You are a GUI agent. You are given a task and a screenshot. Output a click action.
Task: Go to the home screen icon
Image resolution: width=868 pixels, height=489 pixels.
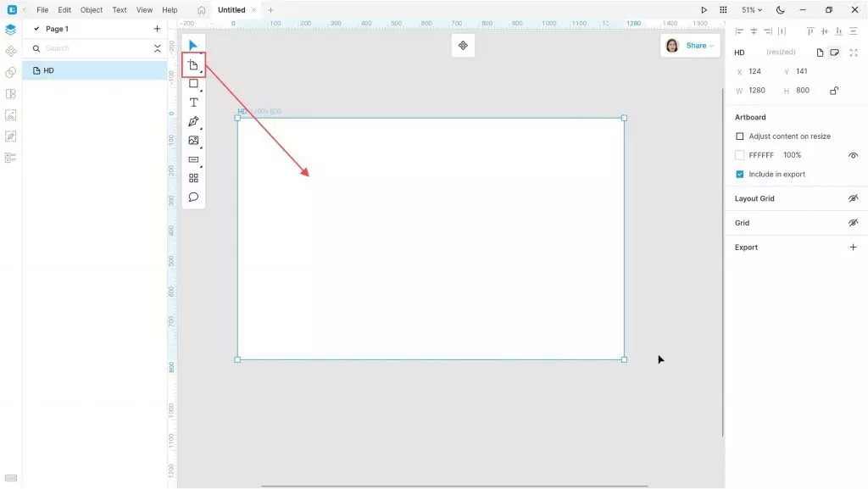click(202, 10)
